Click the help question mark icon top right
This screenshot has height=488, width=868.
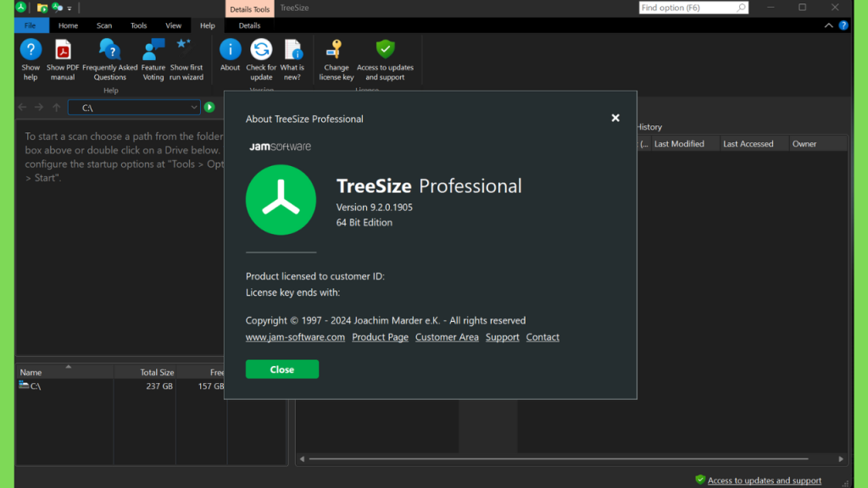[x=843, y=25]
